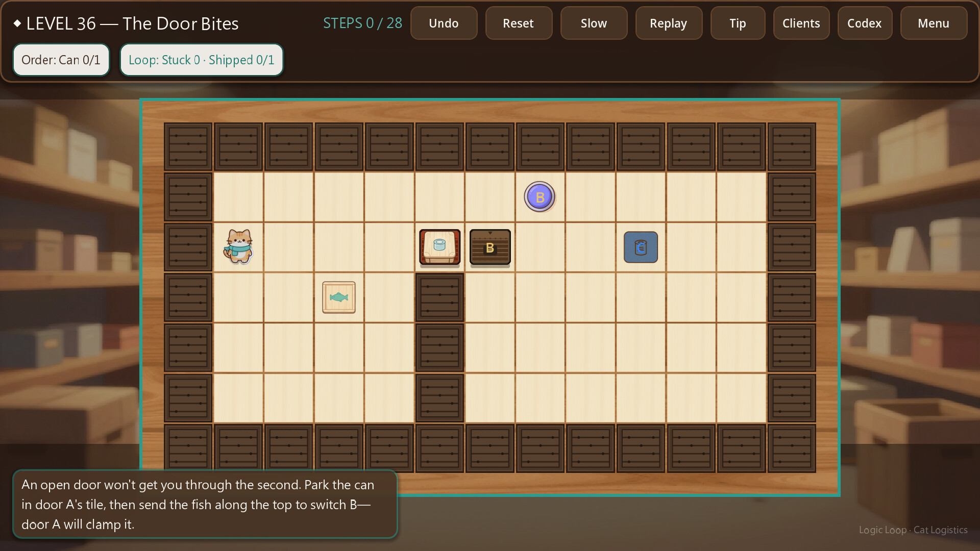Screen dimensions: 980x551
Task: Click the orange cat courier character
Action: click(238, 246)
